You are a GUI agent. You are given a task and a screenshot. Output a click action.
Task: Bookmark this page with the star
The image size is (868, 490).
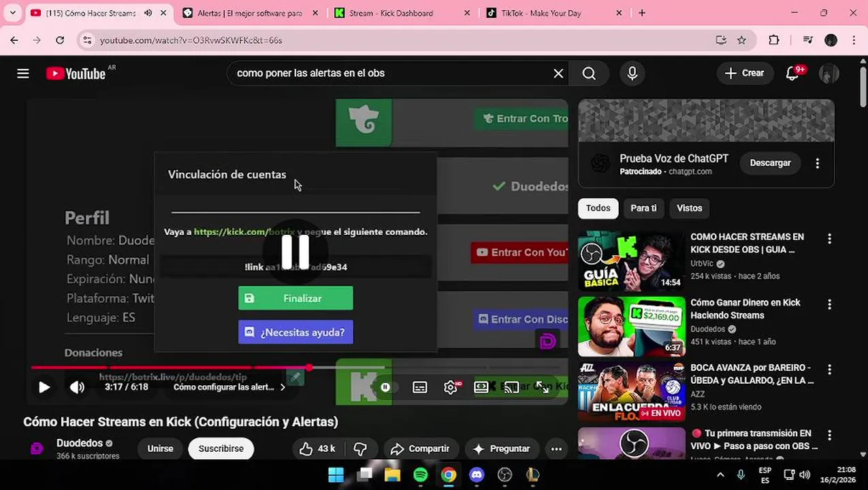pyautogui.click(x=741, y=40)
